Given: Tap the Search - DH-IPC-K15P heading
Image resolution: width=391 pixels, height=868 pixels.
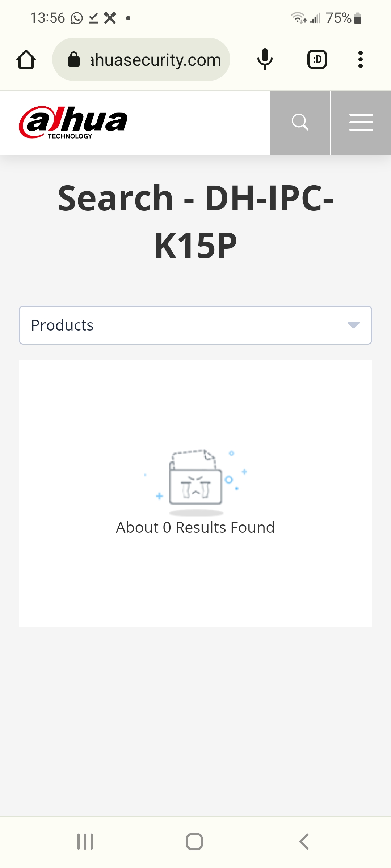Looking at the screenshot, I should point(195,221).
